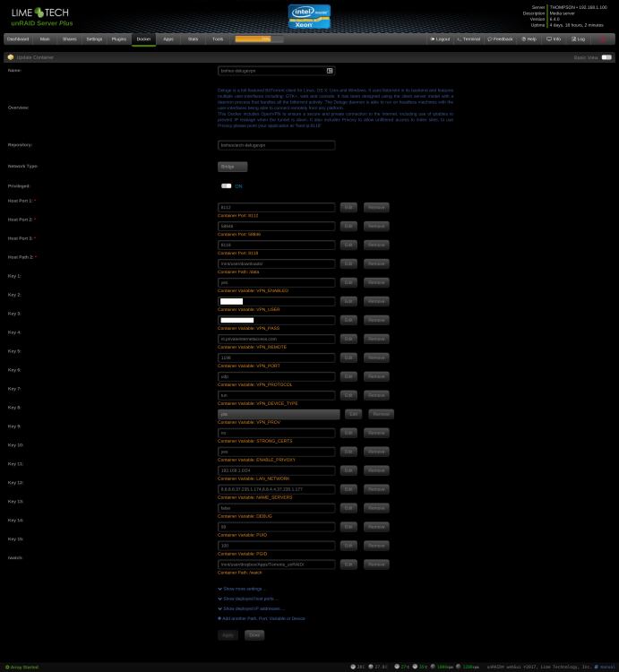Open the Apps tab

click(168, 39)
